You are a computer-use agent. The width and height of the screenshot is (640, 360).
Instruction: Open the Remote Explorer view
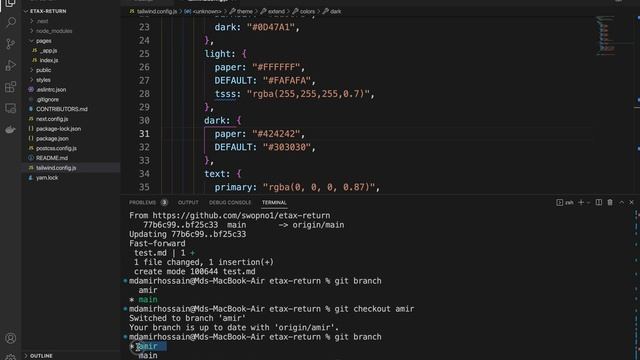(x=11, y=108)
